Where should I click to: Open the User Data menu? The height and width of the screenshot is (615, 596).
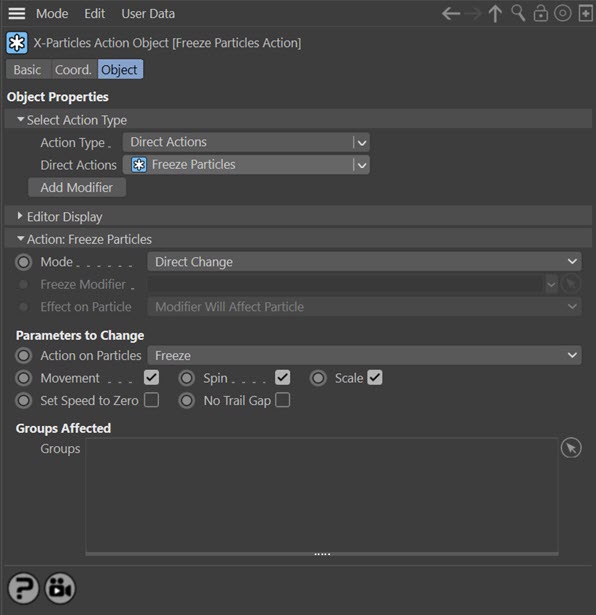[148, 14]
